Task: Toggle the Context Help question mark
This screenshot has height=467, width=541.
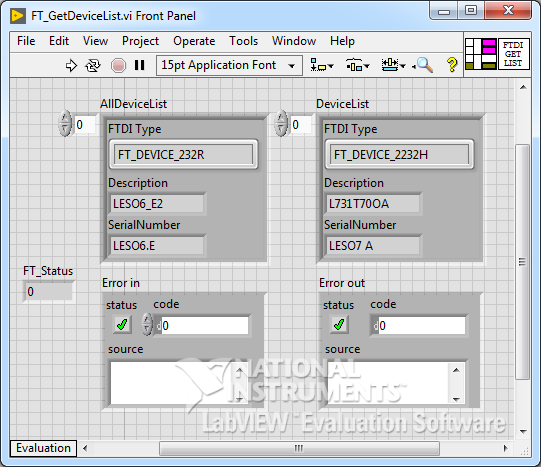Action: pos(452,65)
